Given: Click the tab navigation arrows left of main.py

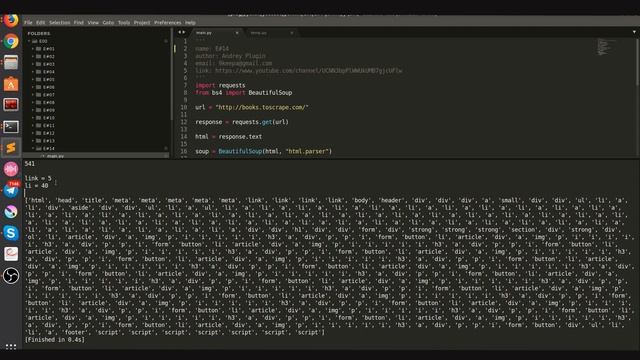Looking at the screenshot, I should click(x=182, y=32).
